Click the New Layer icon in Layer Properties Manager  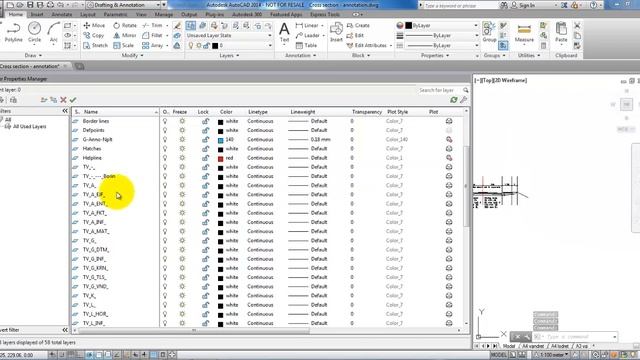coord(44,100)
